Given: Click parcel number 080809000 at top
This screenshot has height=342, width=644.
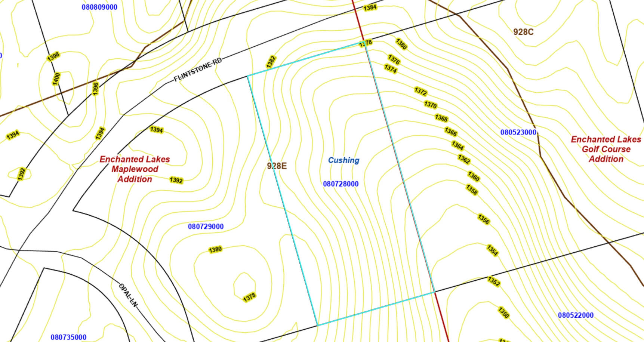Looking at the screenshot, I should [x=99, y=7].
